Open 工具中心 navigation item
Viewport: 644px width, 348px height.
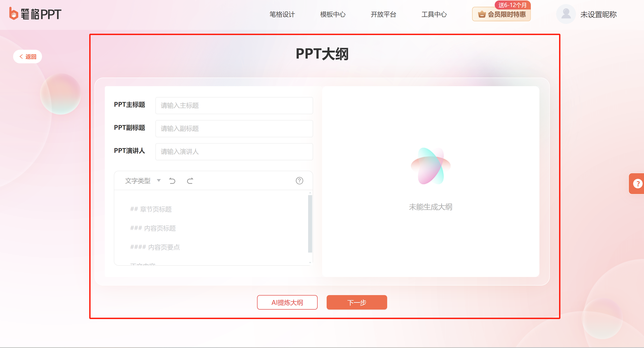click(434, 14)
